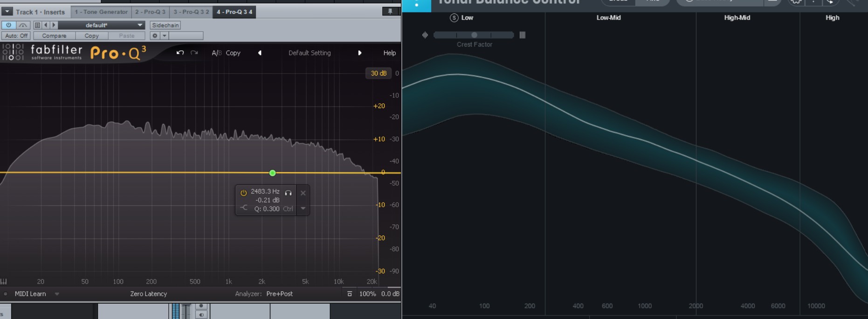The height and width of the screenshot is (319, 868).
Task: Expand the arrow next to gear icon
Action: [164, 36]
